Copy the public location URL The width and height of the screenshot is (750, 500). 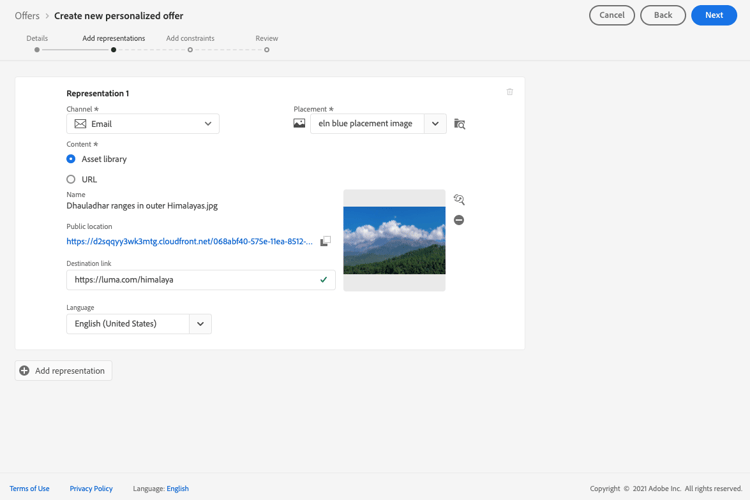tap(325, 241)
